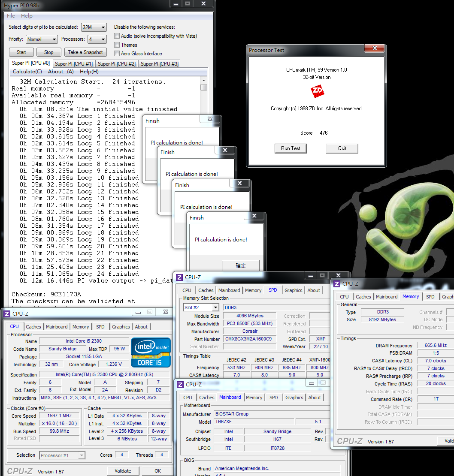Click the CPU-Z icon in the Memory window title
Viewport: 454px width, 476px height.
[337, 284]
